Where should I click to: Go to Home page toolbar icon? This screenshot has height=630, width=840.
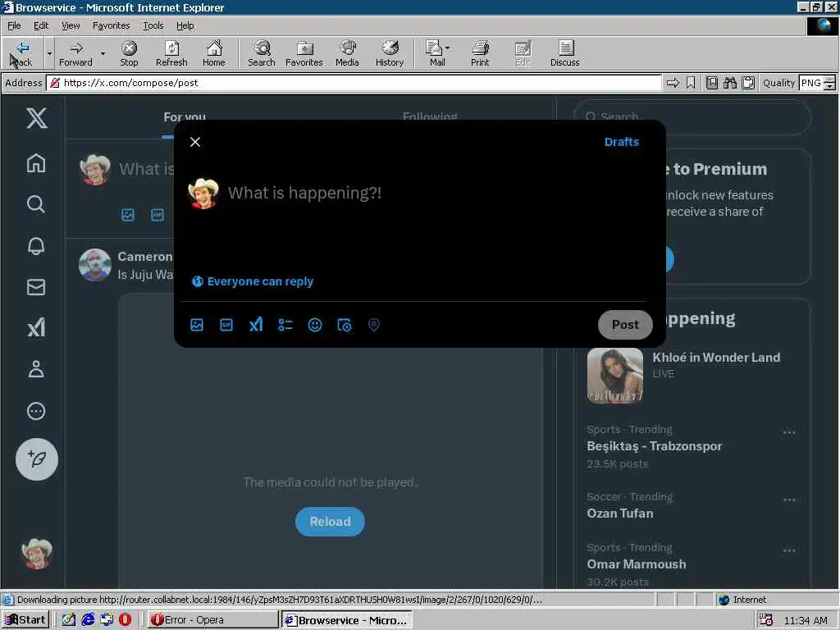214,53
